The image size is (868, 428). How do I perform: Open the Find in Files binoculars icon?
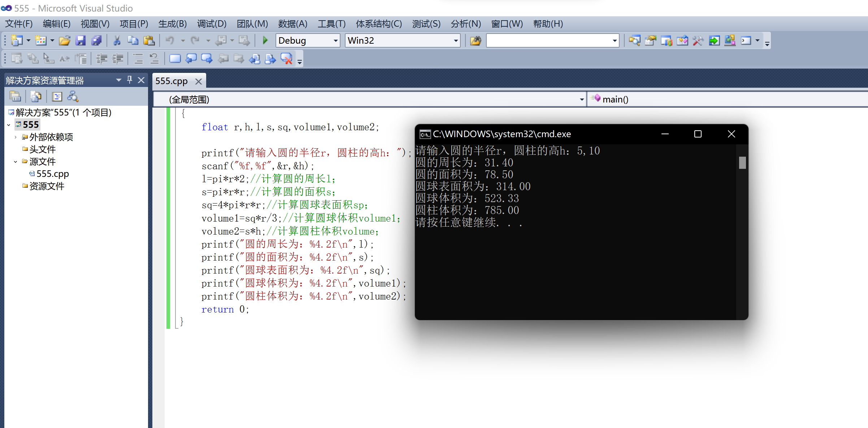476,40
